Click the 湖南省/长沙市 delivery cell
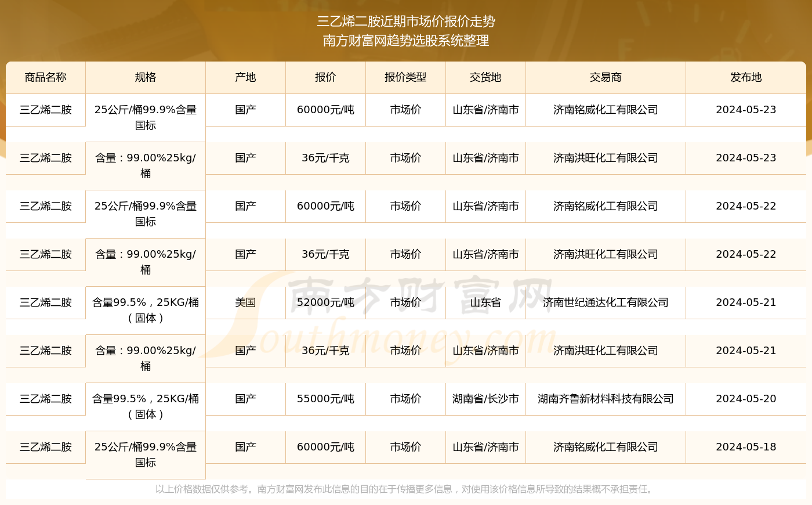The width and height of the screenshot is (812, 505). coord(485,399)
